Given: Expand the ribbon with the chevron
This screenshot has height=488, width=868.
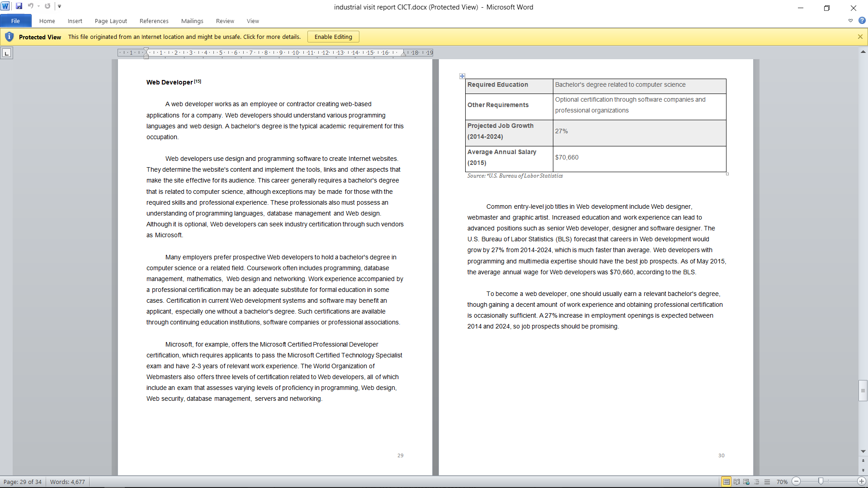Looking at the screenshot, I should [850, 21].
